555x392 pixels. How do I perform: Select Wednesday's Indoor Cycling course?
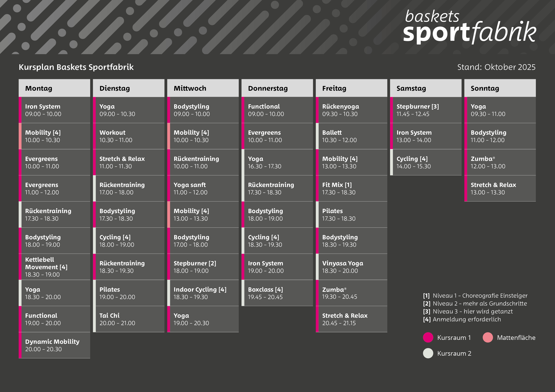tap(203, 293)
